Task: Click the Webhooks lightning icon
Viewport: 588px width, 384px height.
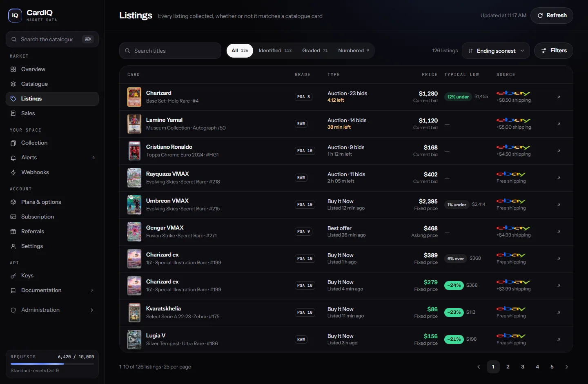Action: [13, 172]
